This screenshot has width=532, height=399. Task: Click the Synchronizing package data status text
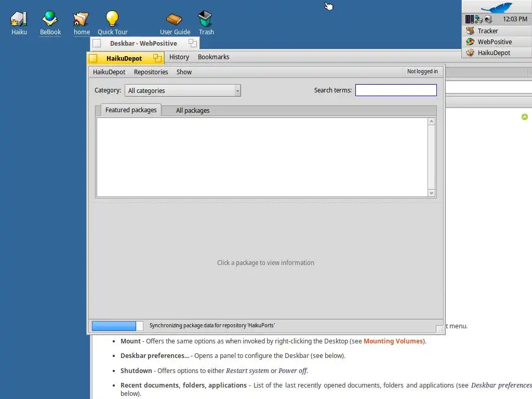click(x=212, y=325)
